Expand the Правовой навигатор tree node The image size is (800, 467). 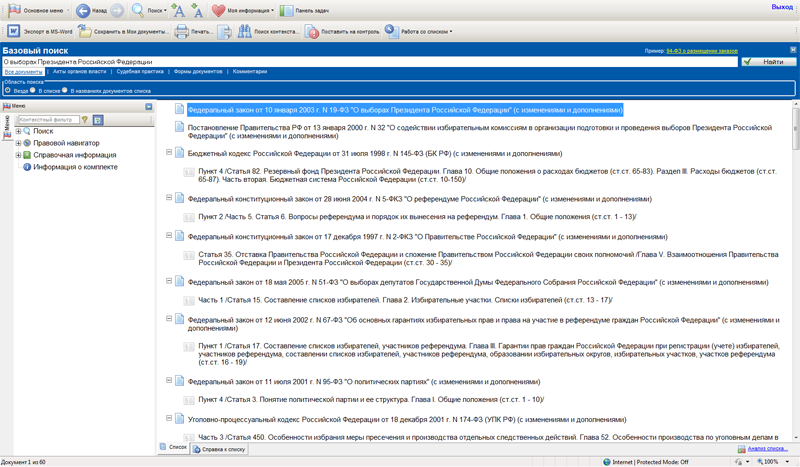click(18, 143)
